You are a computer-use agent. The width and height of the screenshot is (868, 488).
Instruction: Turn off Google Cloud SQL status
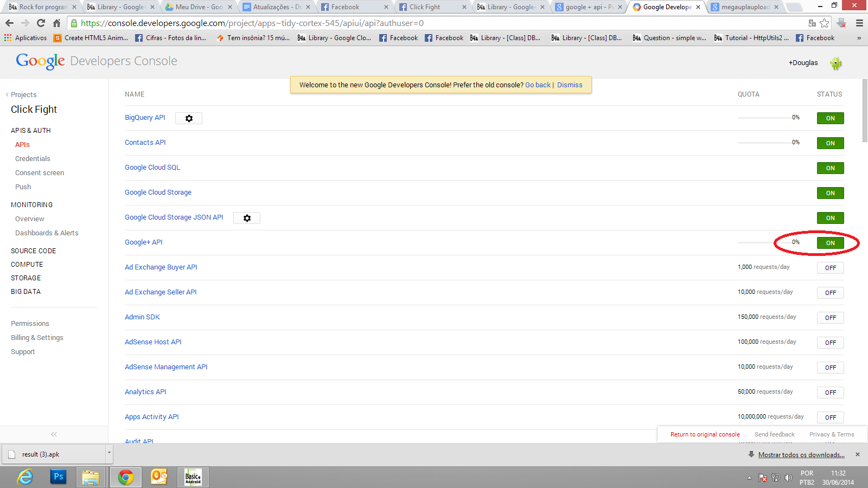tap(830, 168)
